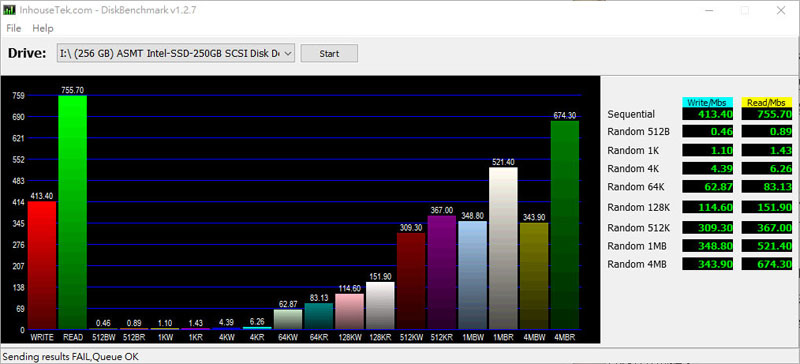Maximize the DiskBenchmark window
The width and height of the screenshot is (800, 364).
pos(745,10)
